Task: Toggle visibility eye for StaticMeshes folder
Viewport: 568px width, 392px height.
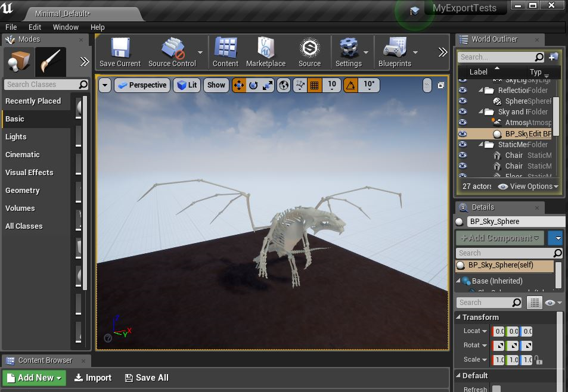Action: (463, 144)
